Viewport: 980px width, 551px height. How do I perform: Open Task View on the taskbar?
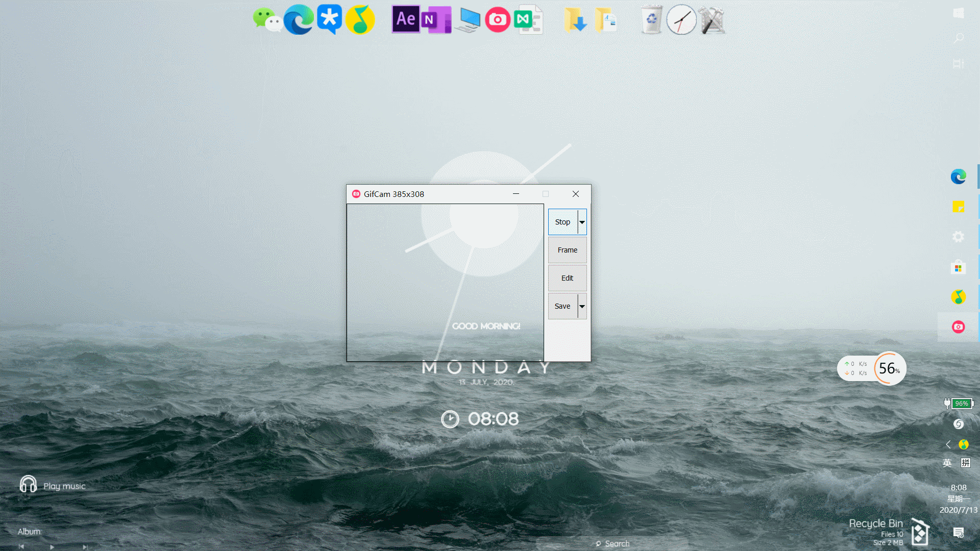click(959, 64)
